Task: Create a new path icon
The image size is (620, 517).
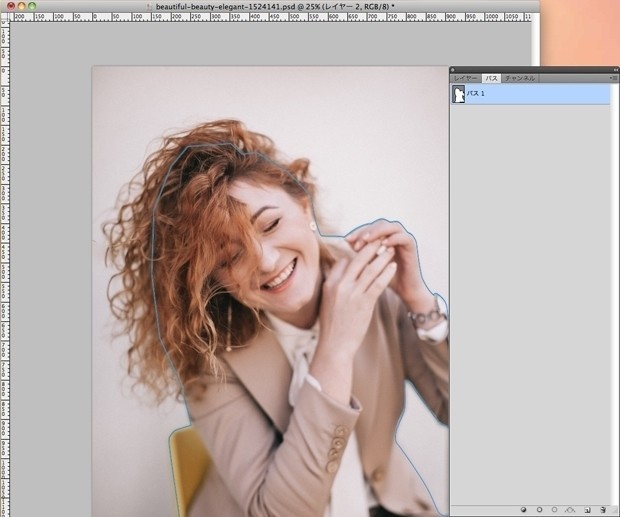Action: tap(588, 509)
